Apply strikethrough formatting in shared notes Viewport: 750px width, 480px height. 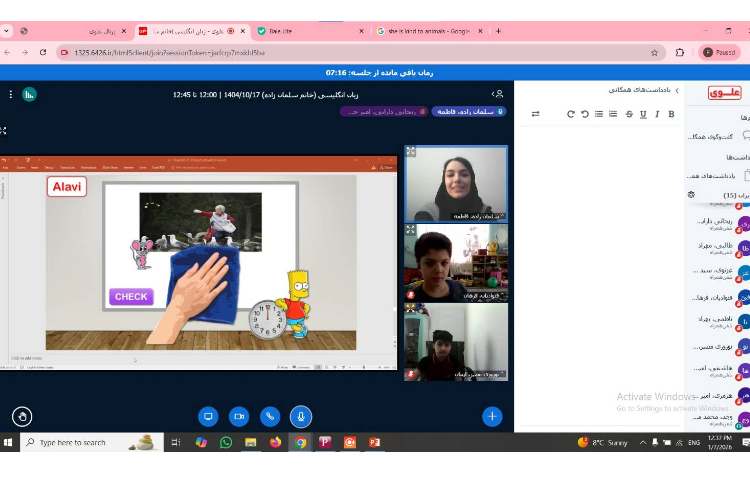click(629, 114)
